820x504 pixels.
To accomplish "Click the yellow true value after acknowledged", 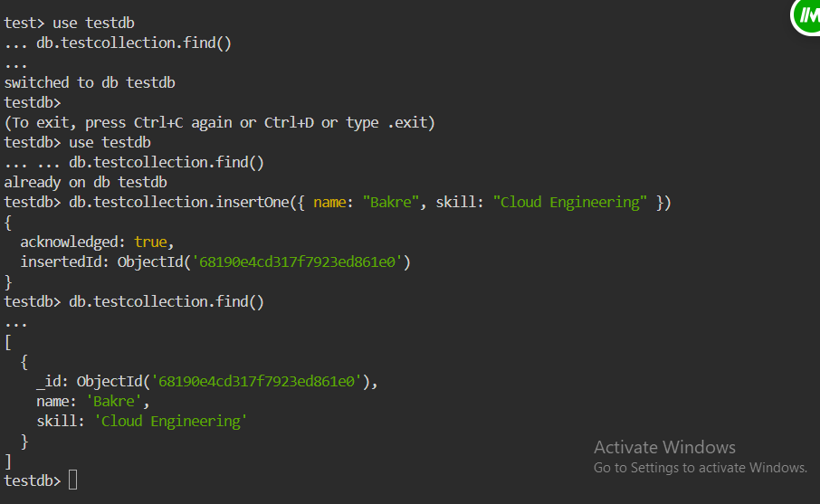I will coord(150,242).
